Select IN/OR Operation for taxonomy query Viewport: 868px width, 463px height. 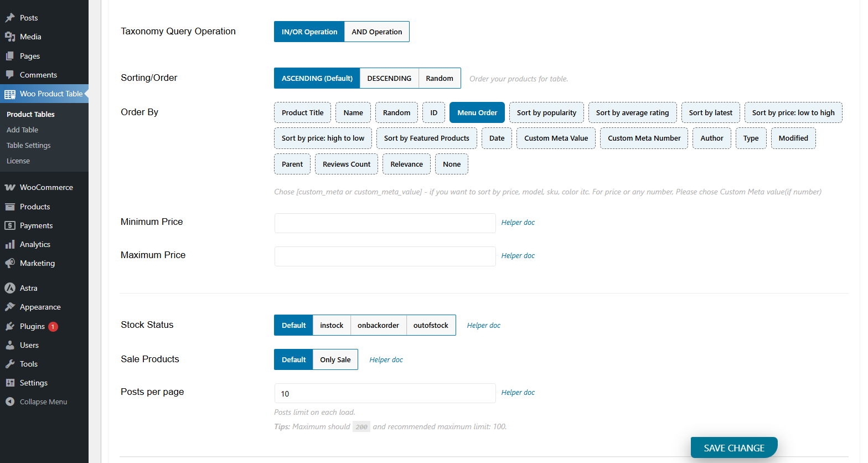(x=309, y=32)
